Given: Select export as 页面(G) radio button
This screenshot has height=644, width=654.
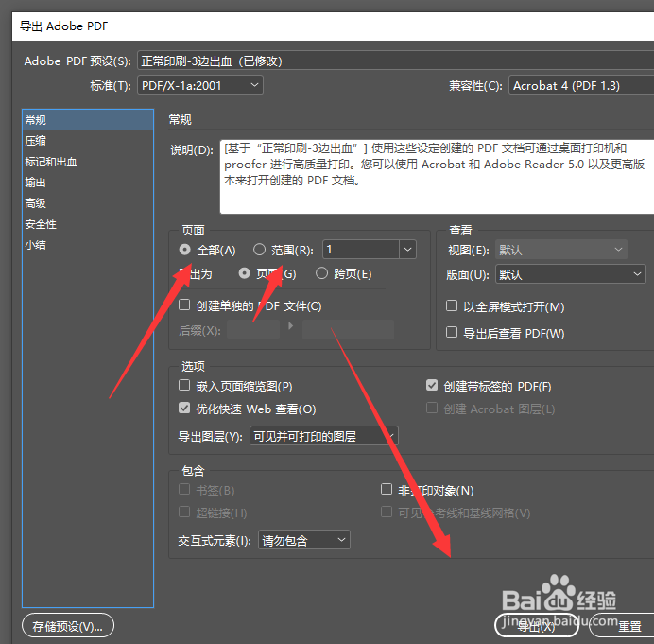Looking at the screenshot, I should [x=244, y=273].
